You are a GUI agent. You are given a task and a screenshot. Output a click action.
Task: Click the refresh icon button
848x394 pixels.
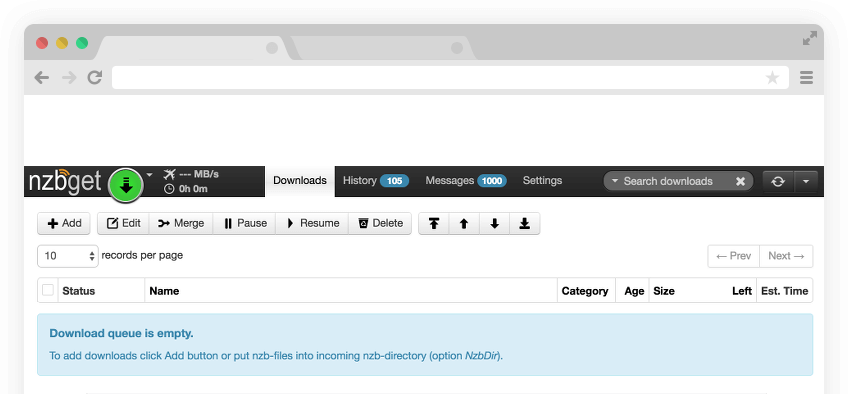[x=778, y=182]
